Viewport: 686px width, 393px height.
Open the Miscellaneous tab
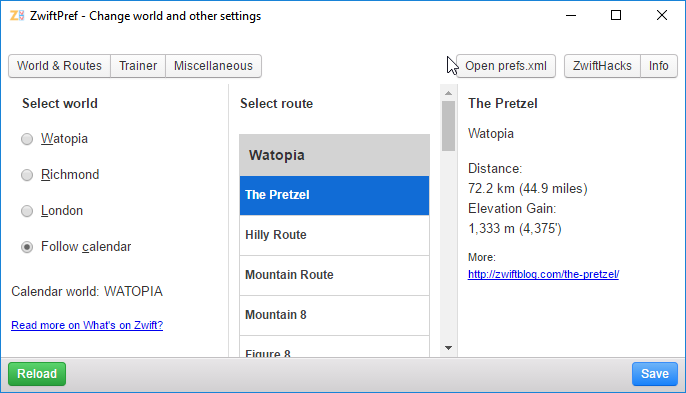point(214,66)
